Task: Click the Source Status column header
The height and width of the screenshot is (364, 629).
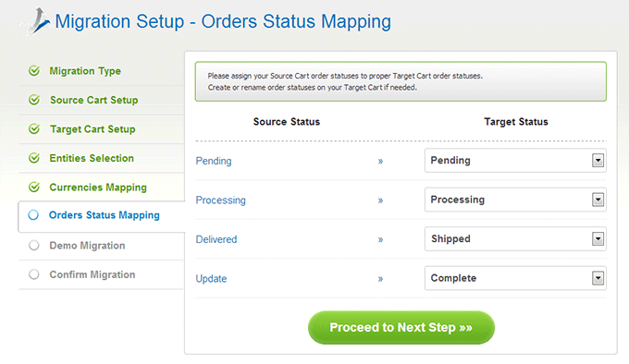Action: [287, 122]
